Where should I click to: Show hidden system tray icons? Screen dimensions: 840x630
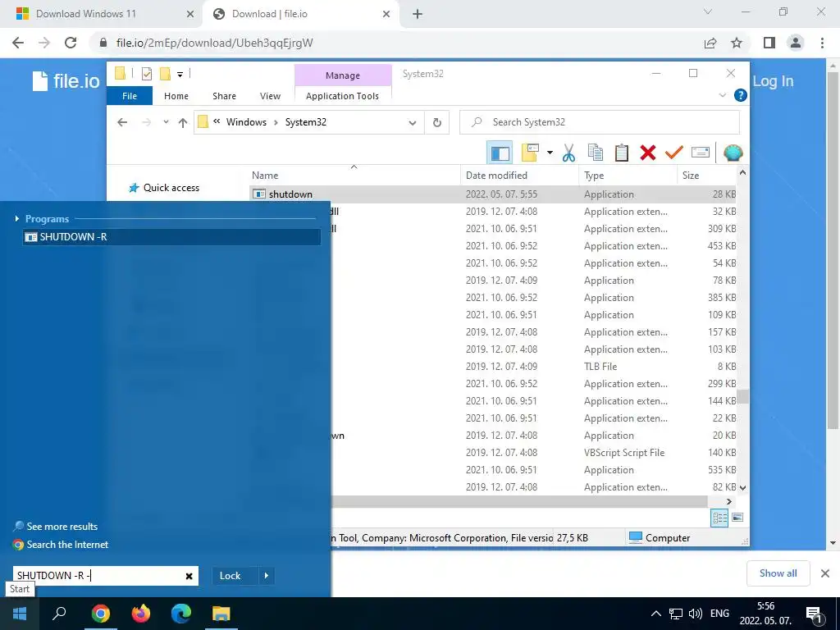coord(655,614)
